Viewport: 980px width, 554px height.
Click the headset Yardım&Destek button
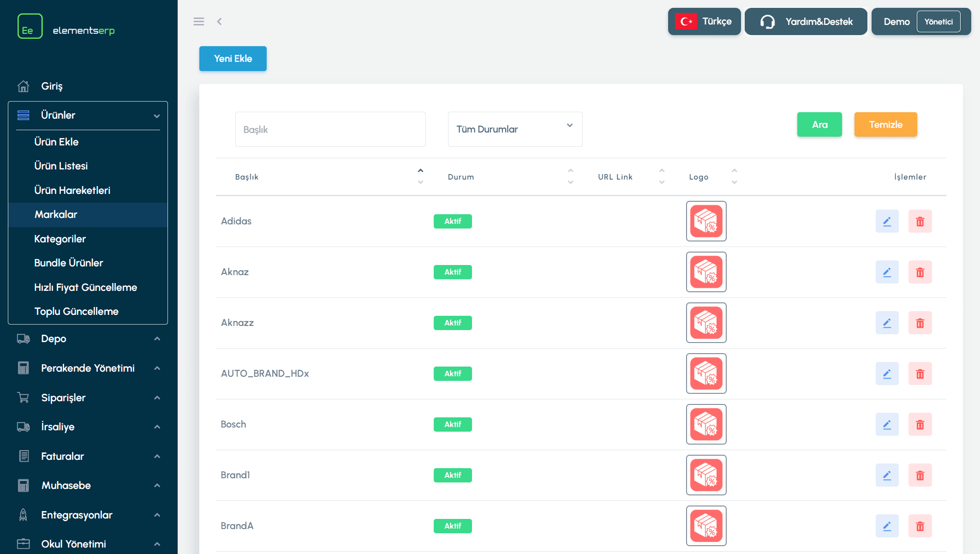806,22
